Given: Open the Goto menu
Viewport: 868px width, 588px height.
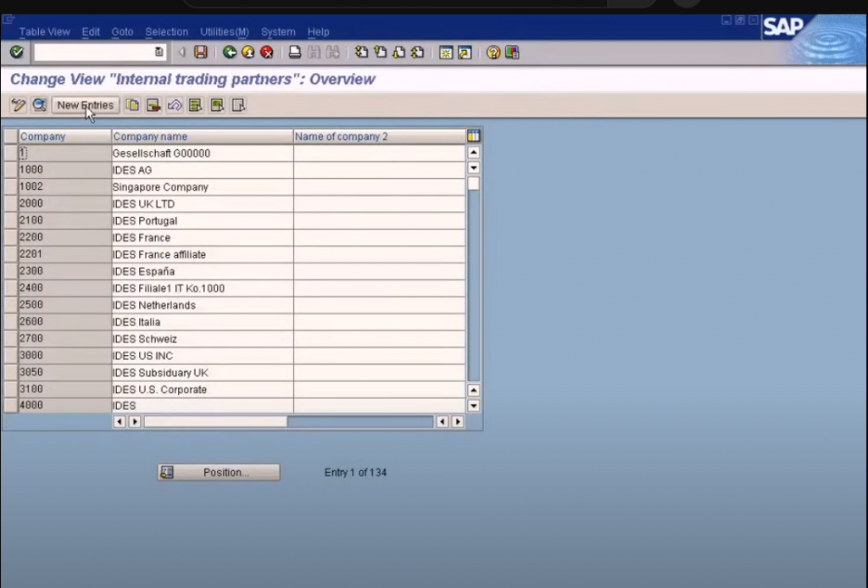Looking at the screenshot, I should coord(122,32).
